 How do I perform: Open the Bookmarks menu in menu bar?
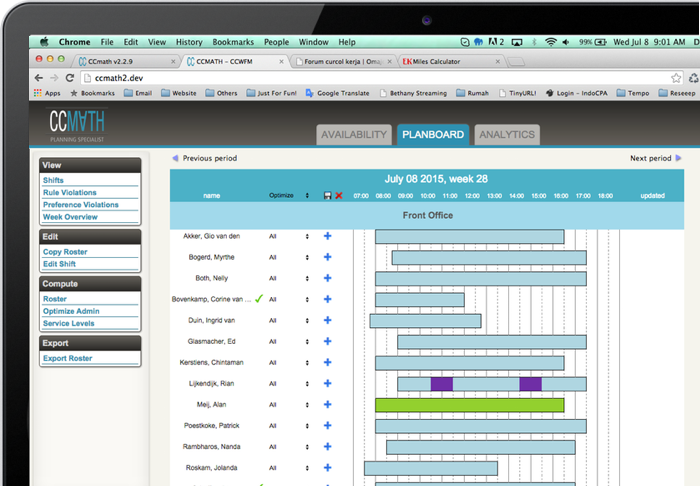click(x=233, y=42)
